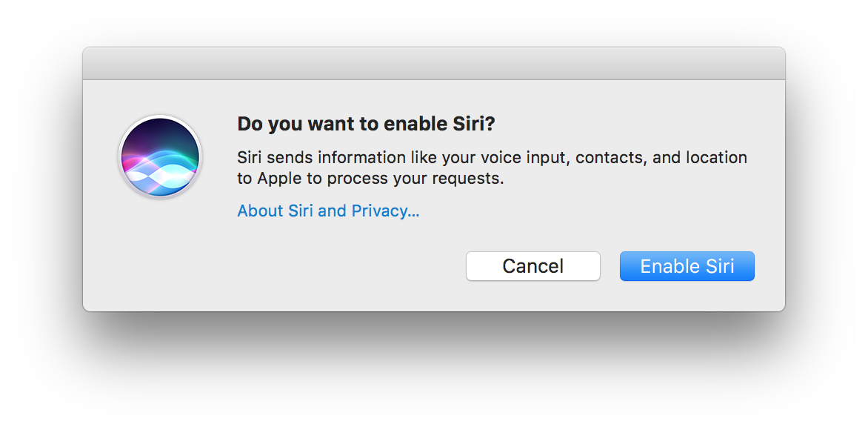
Task: Click the word "Apple" in the description
Action: click(x=278, y=179)
